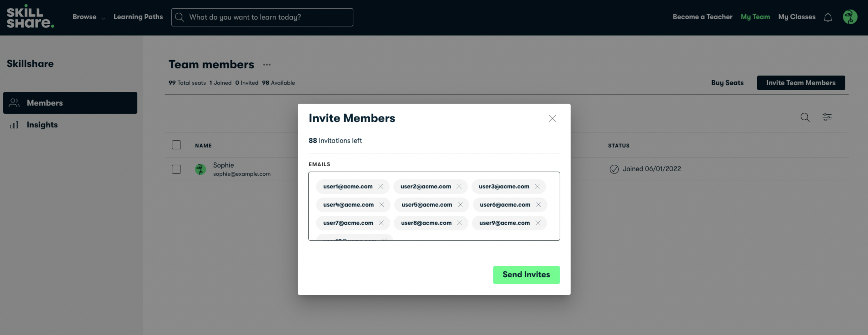The image size is (868, 335).
Task: Go to My Team page
Action: tap(755, 17)
